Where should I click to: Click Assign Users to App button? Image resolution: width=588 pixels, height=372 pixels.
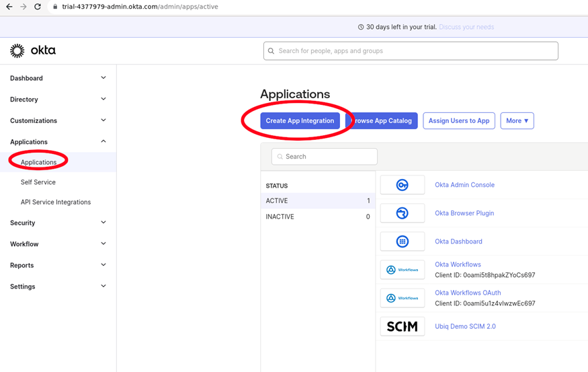(x=459, y=121)
